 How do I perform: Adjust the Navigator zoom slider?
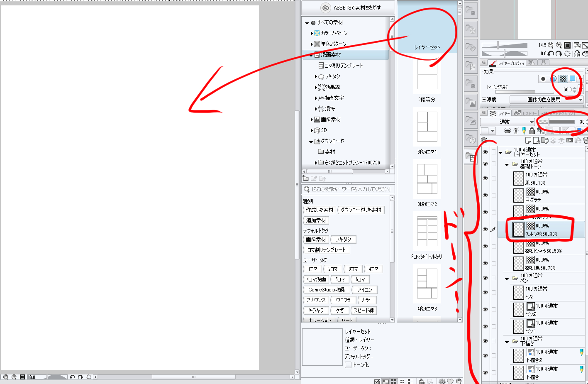[504, 45]
